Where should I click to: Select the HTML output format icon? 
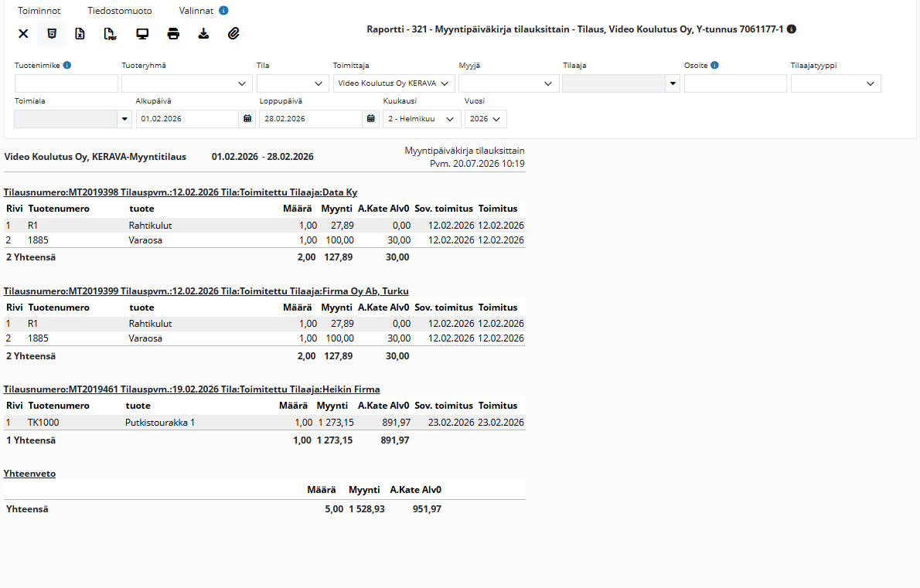tap(52, 34)
